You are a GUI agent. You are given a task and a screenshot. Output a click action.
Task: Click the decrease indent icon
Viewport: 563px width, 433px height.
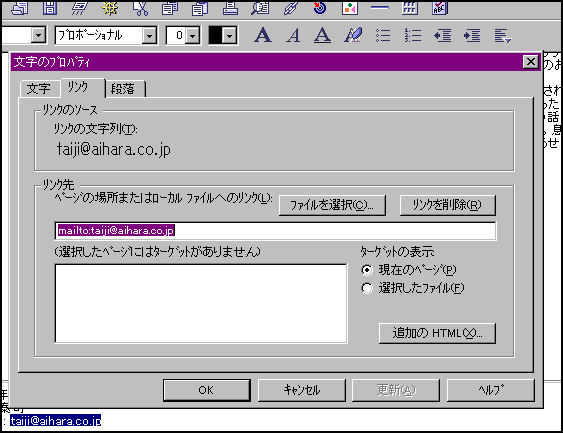[442, 36]
